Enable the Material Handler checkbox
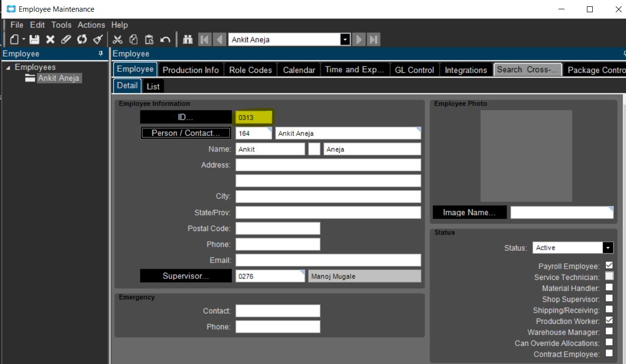 point(609,287)
